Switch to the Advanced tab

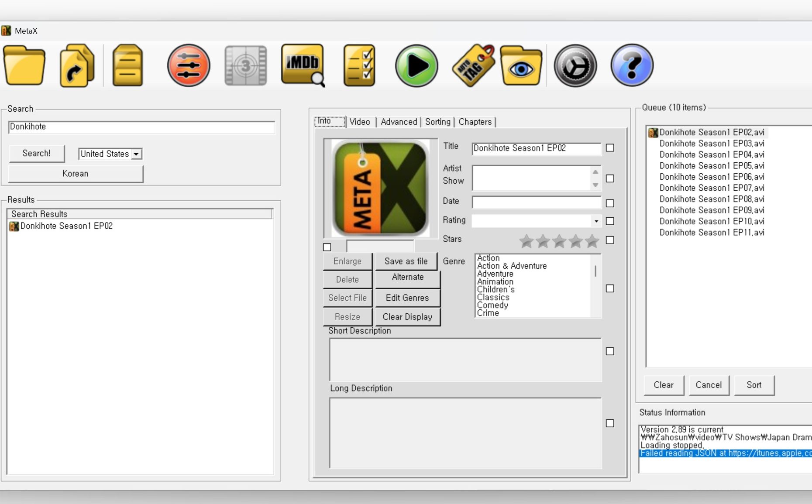click(399, 122)
